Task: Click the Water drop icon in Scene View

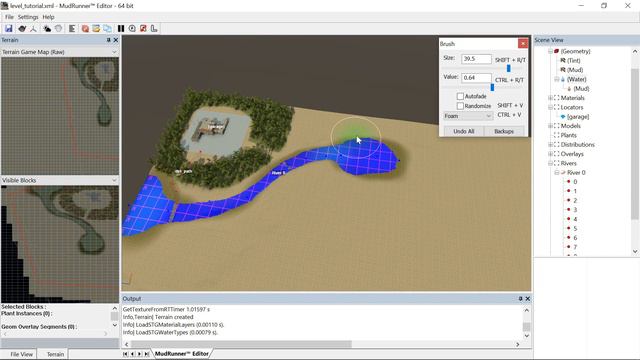Action: (563, 79)
